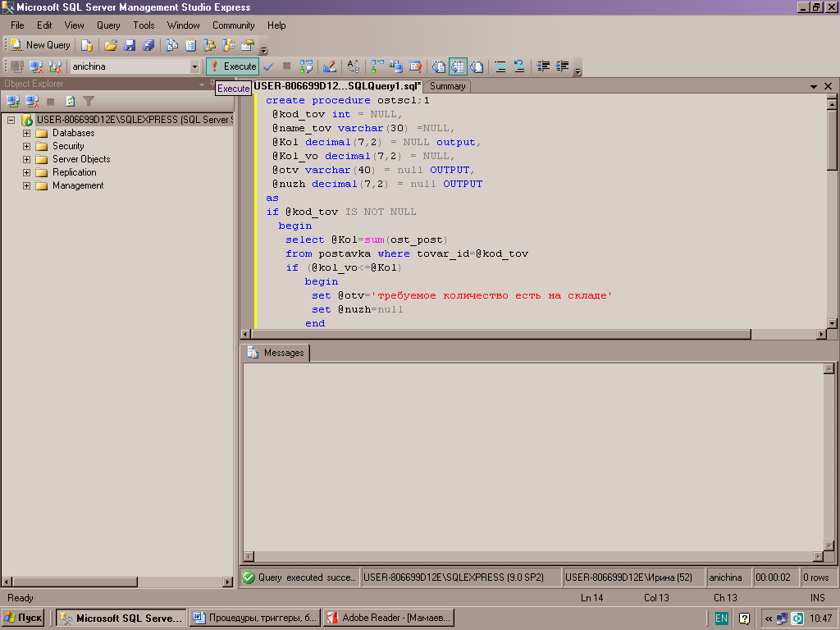Expand the Replication folder
The image size is (840, 630).
click(x=26, y=172)
